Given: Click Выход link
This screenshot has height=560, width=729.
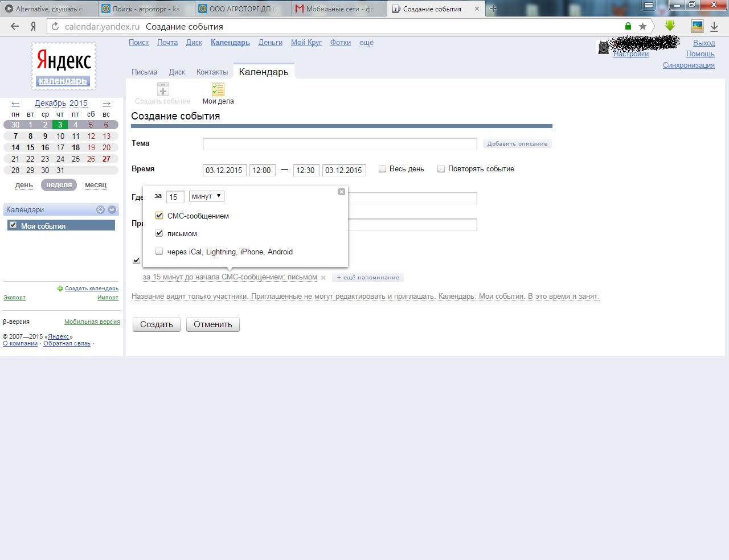Looking at the screenshot, I should (x=704, y=43).
